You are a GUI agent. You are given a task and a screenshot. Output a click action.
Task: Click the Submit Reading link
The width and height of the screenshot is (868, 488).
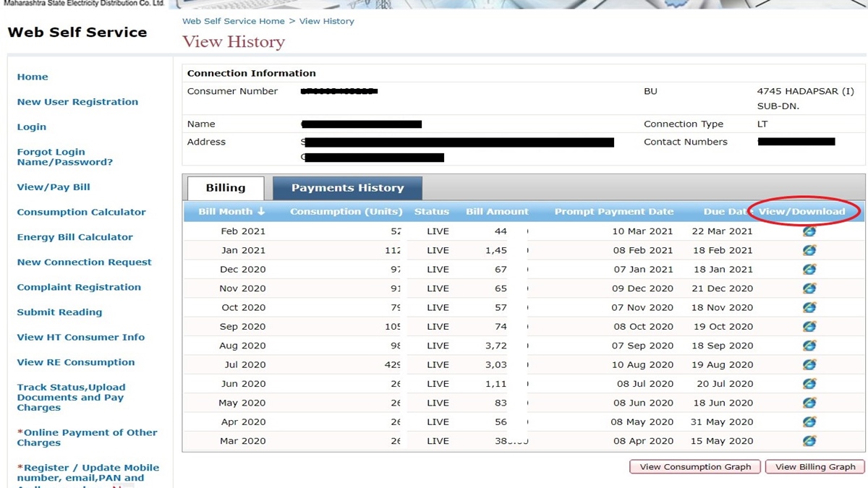pyautogui.click(x=61, y=312)
